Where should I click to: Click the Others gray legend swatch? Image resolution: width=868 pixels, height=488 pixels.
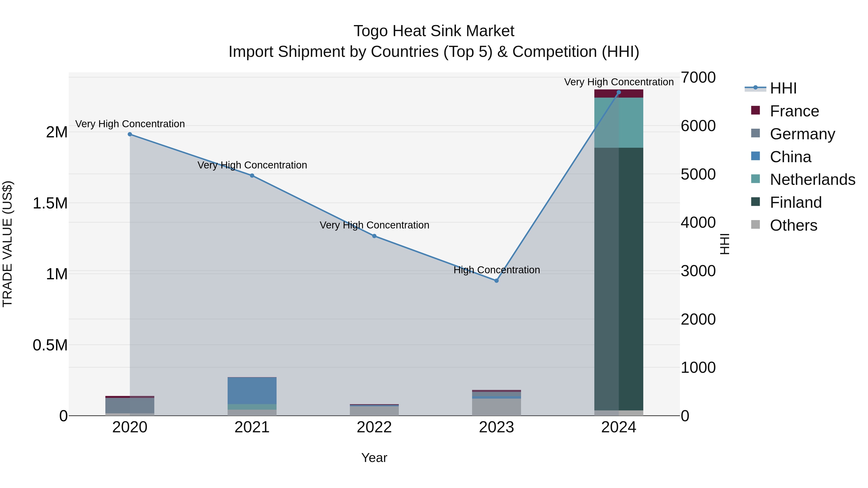755,225
